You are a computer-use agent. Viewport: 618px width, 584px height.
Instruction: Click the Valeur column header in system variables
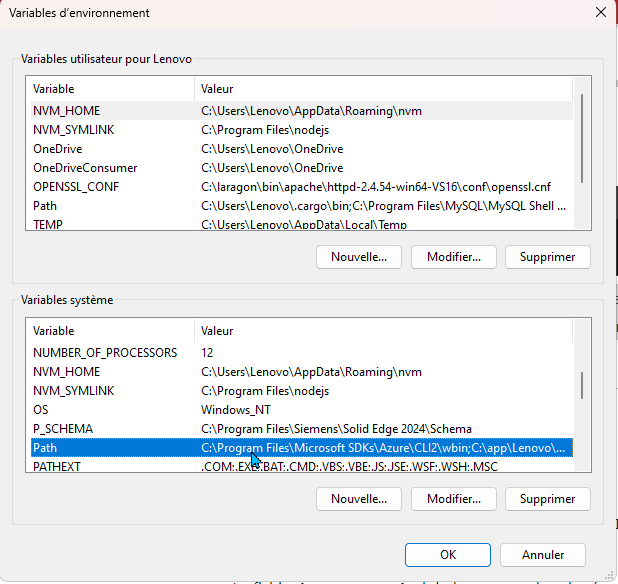(x=217, y=331)
